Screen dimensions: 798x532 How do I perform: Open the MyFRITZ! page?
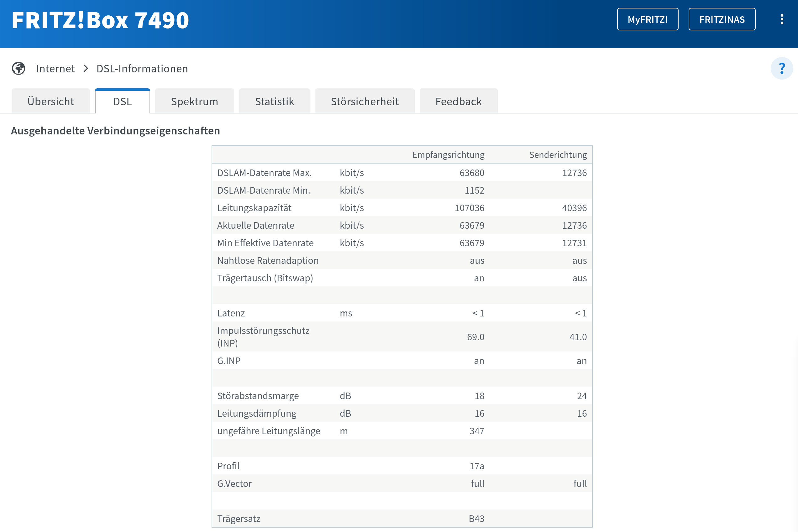point(647,19)
